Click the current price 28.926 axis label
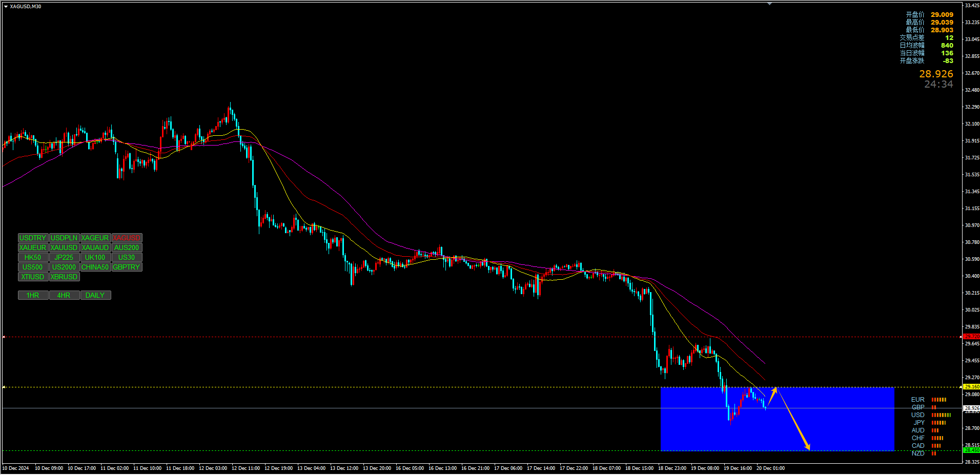 (971, 408)
